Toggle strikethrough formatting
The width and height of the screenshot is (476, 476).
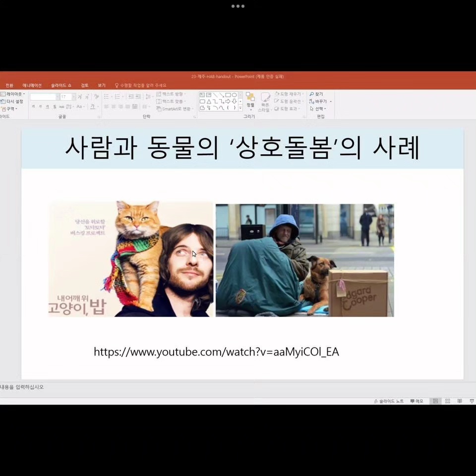coord(61,107)
